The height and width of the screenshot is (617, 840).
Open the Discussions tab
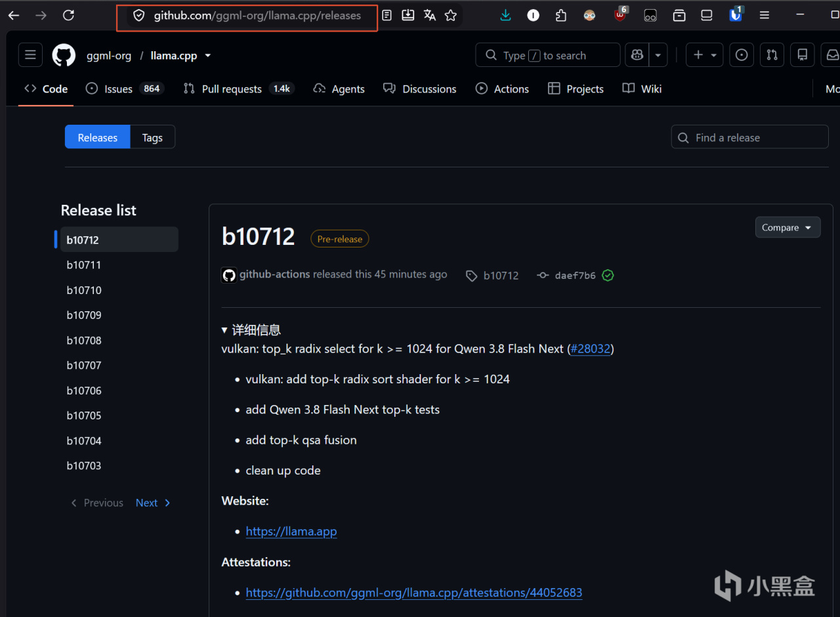420,89
